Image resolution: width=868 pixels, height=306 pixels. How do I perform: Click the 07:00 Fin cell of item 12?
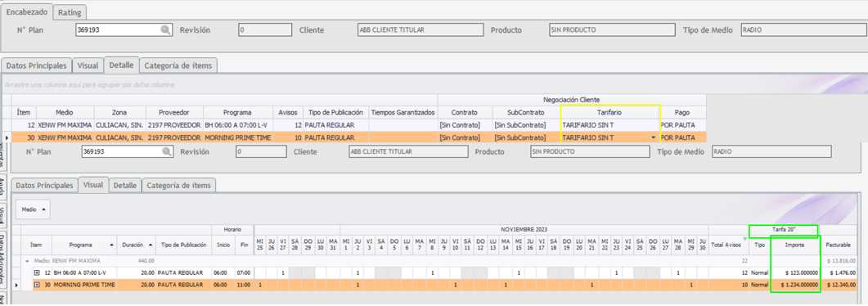click(244, 272)
